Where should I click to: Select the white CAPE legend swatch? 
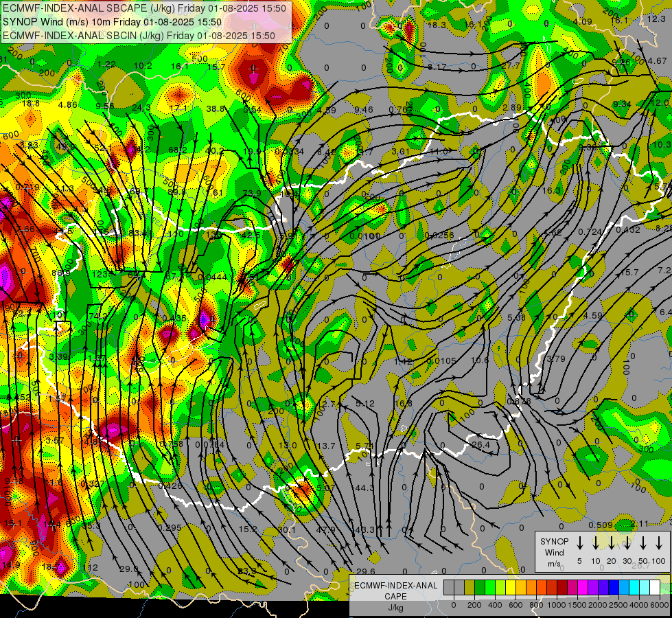click(654, 588)
